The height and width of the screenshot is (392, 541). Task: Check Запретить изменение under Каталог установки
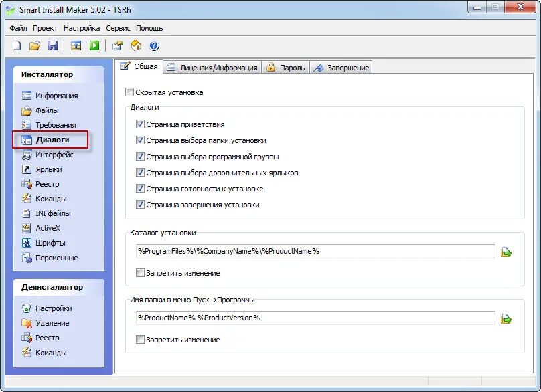coord(140,273)
